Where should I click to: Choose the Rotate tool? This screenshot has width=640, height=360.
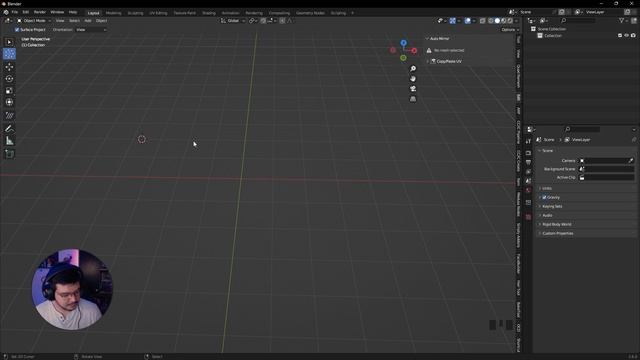click(9, 78)
